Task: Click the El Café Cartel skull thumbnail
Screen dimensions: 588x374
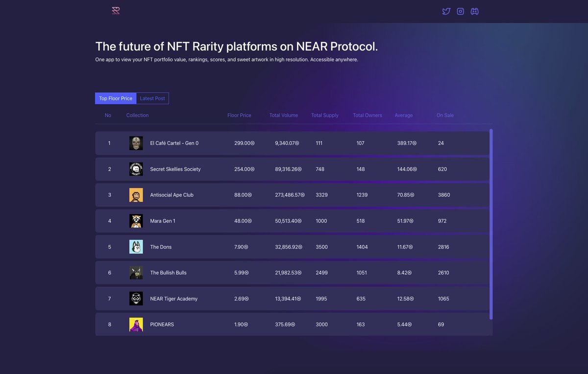Action: [136, 143]
